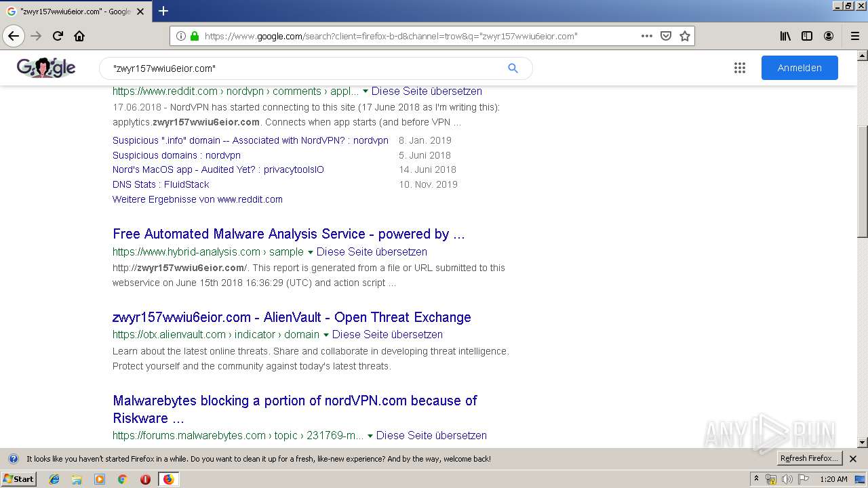868x488 pixels.
Task: Dismiss the Firefox refresh notification bar
Action: [853, 459]
